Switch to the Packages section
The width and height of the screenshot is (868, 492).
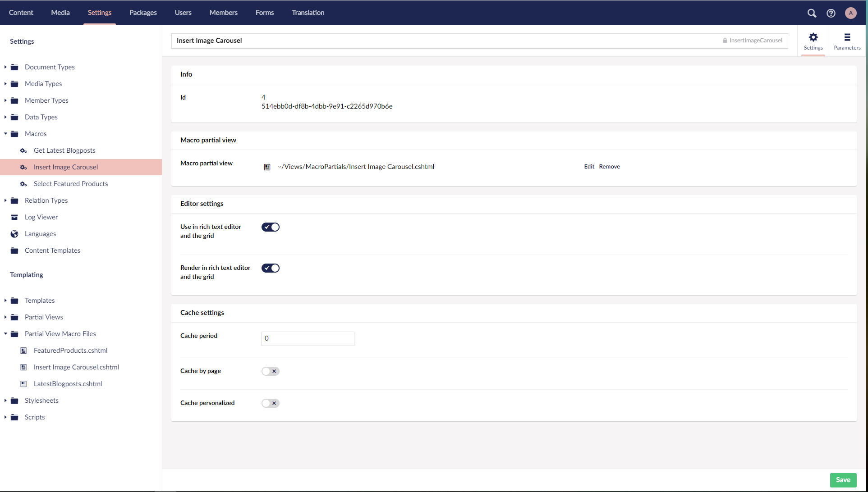pos(143,13)
